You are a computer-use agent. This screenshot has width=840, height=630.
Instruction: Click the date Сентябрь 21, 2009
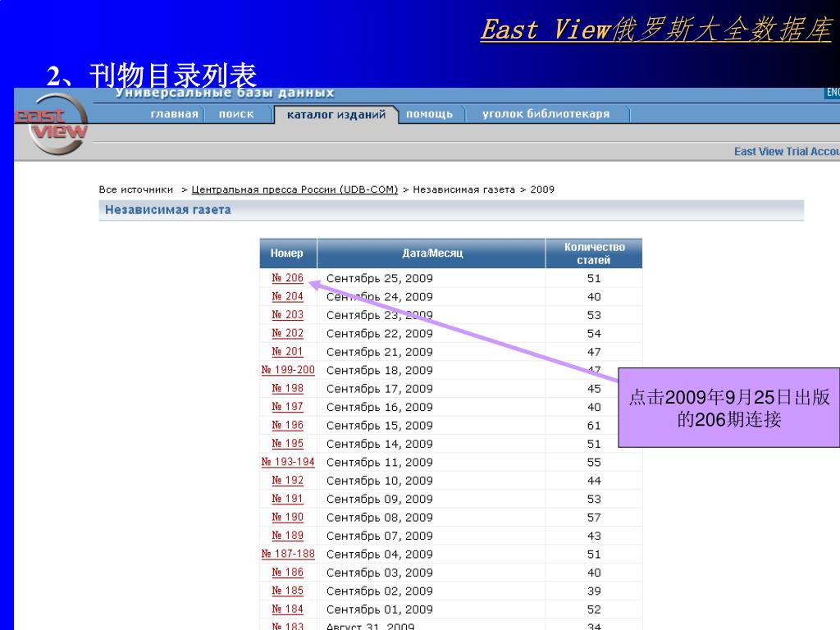tap(380, 352)
